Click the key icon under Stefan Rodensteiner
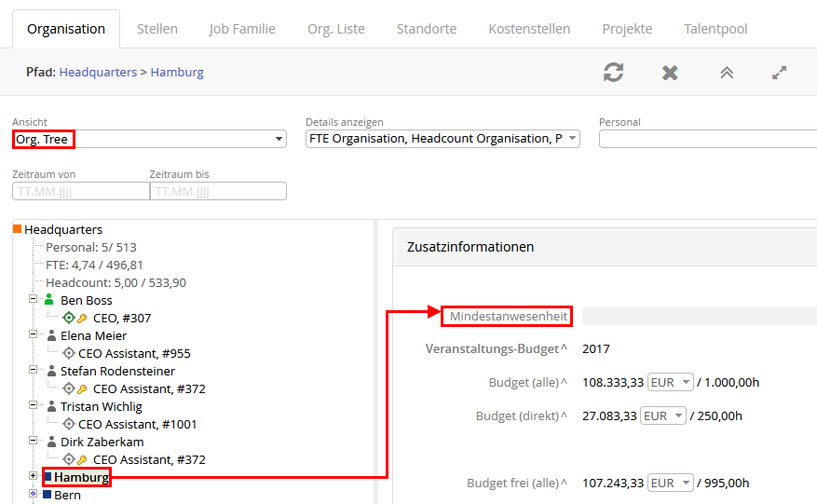817x504 pixels. click(82, 388)
